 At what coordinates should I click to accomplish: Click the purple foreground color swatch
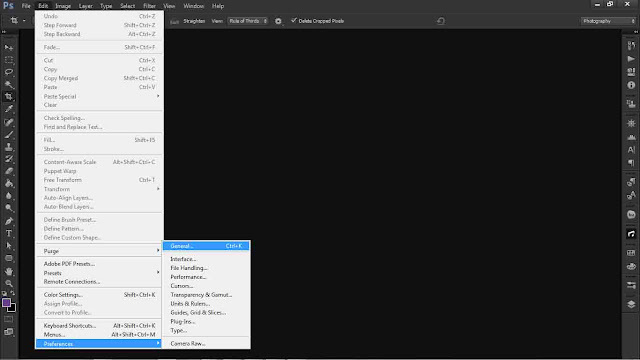[x=7, y=302]
